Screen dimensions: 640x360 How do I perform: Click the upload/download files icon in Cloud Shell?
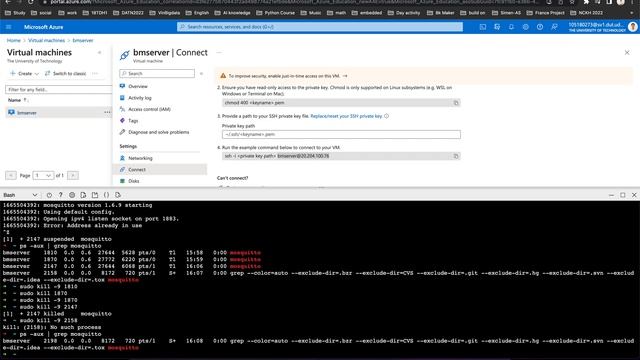(x=83, y=195)
